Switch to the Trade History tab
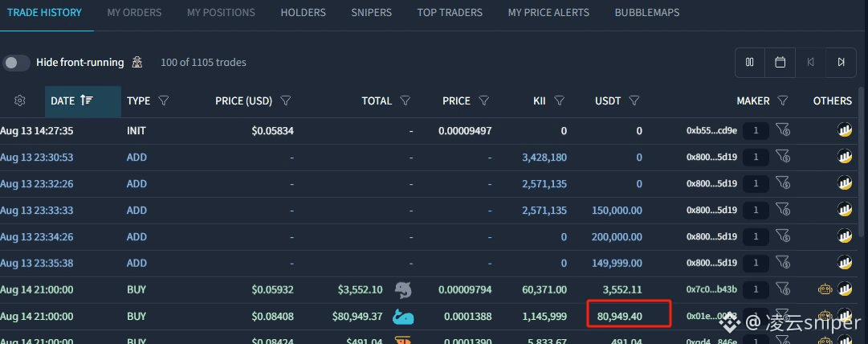The width and height of the screenshot is (868, 344). pos(44,12)
